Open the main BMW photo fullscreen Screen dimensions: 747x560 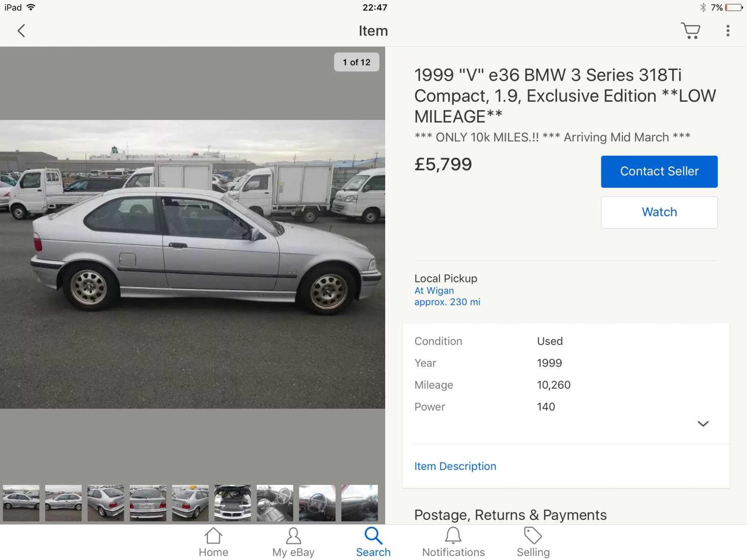(192, 265)
